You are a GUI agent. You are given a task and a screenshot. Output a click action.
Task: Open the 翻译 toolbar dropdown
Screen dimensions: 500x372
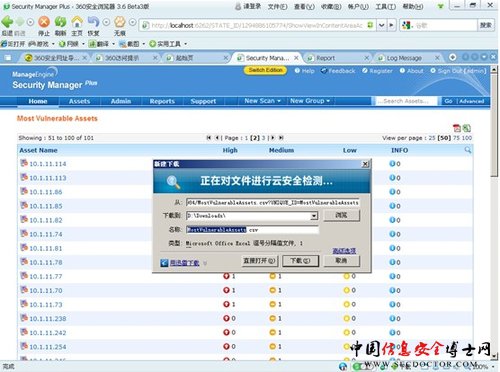click(113, 44)
